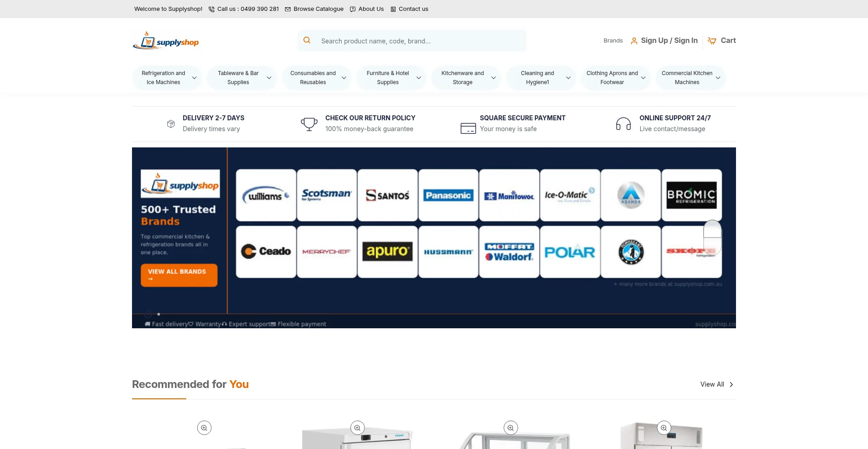The height and width of the screenshot is (449, 868).
Task: Expand Tableware & Bar Supplies menu
Action: pyautogui.click(x=241, y=78)
